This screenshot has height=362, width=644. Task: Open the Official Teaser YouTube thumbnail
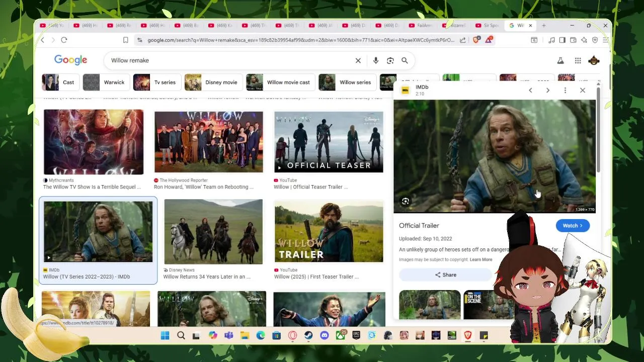(329, 142)
